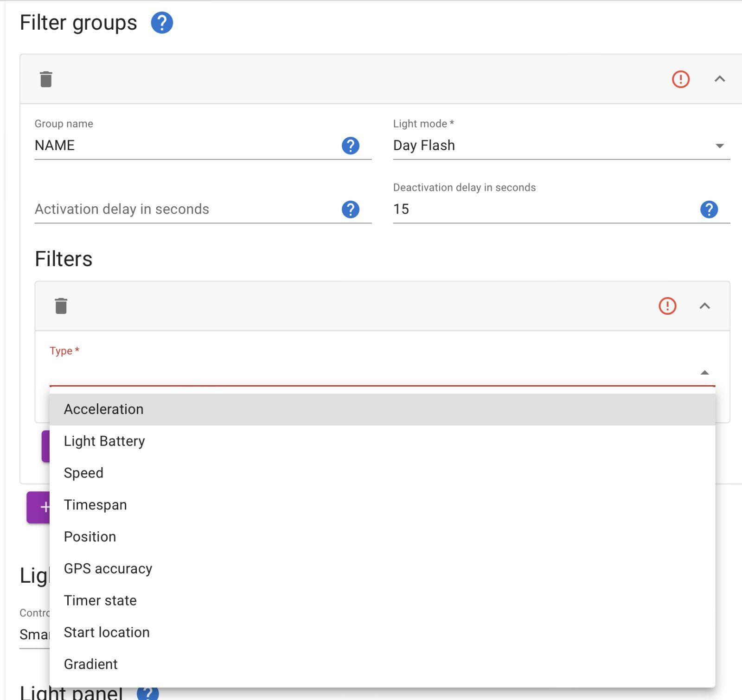Select Acceleration filter type
The height and width of the screenshot is (700, 742).
tap(104, 409)
